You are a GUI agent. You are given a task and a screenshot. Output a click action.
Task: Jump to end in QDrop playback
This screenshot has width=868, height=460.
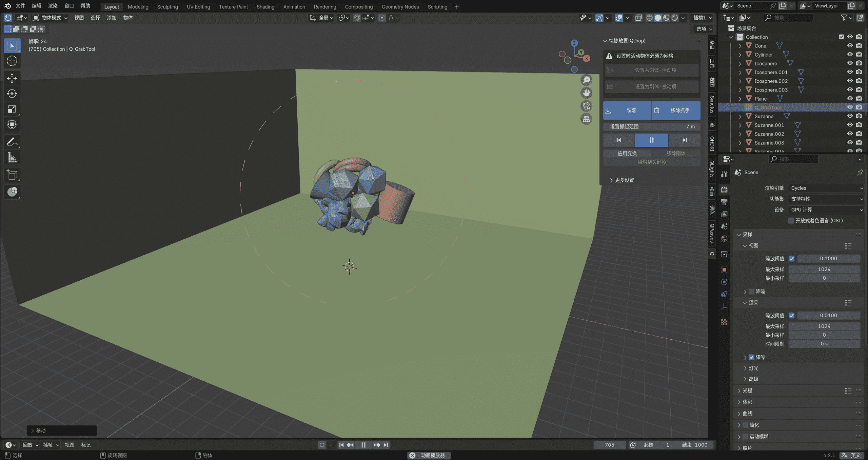684,140
